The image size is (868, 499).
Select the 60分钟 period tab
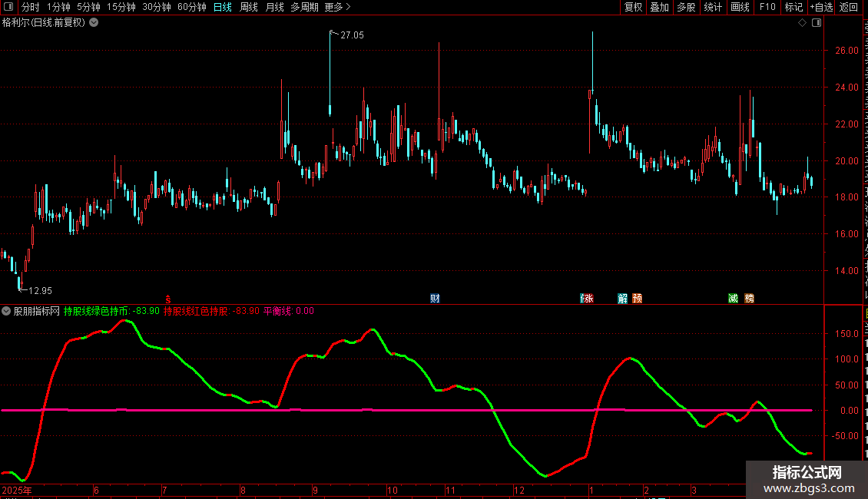pos(191,7)
